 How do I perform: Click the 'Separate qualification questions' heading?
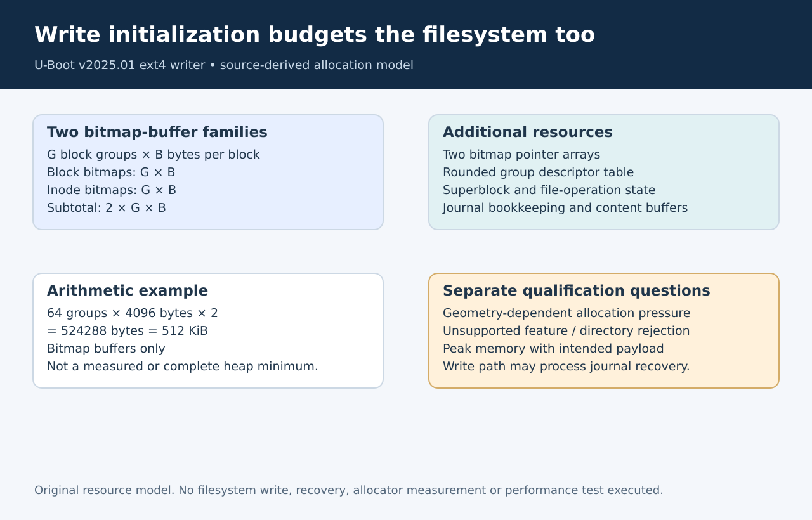pyautogui.click(x=577, y=290)
